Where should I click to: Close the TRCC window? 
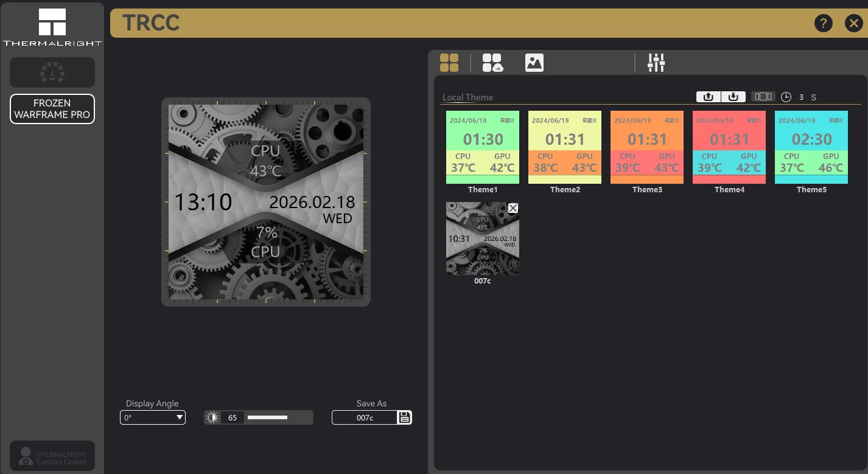click(853, 23)
